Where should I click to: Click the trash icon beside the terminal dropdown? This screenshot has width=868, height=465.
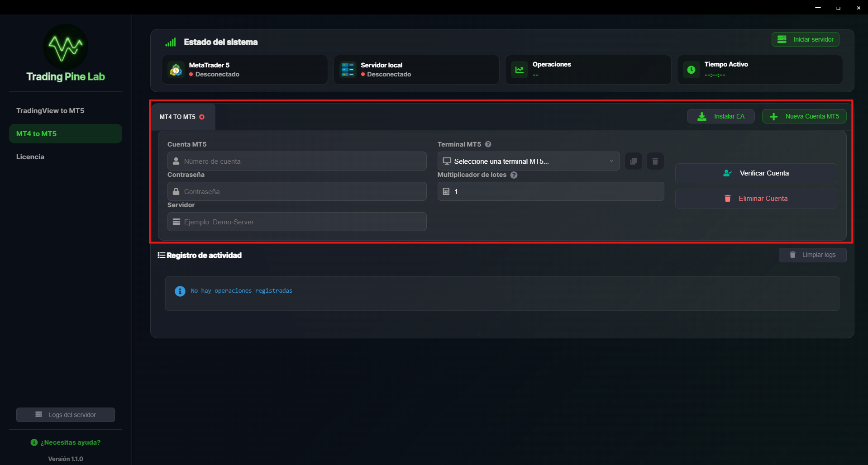coord(655,161)
